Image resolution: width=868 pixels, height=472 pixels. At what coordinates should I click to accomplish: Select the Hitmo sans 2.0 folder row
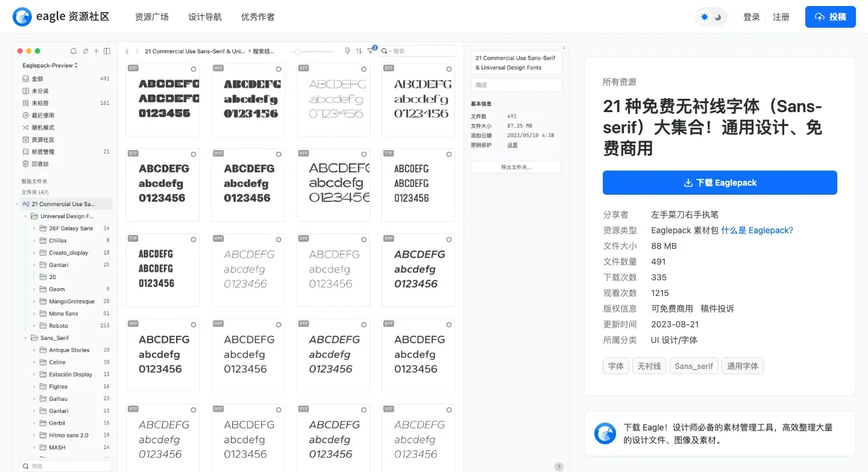(x=71, y=435)
